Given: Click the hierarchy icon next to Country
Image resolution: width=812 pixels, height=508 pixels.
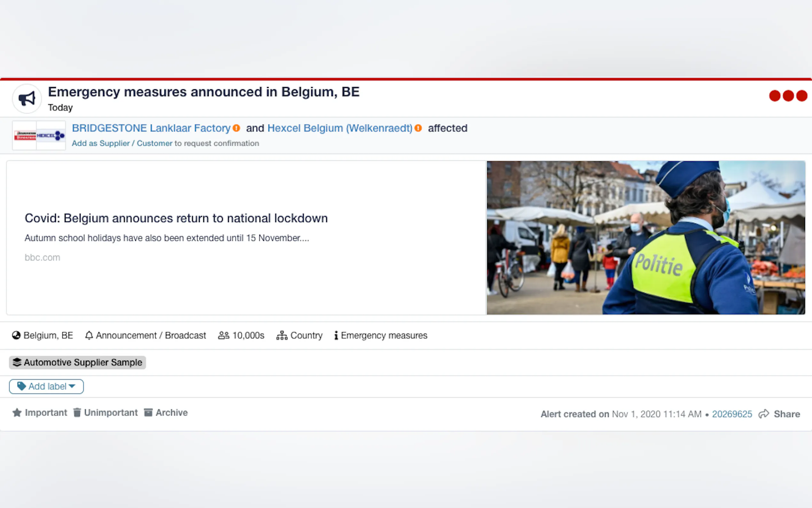Looking at the screenshot, I should coord(282,335).
